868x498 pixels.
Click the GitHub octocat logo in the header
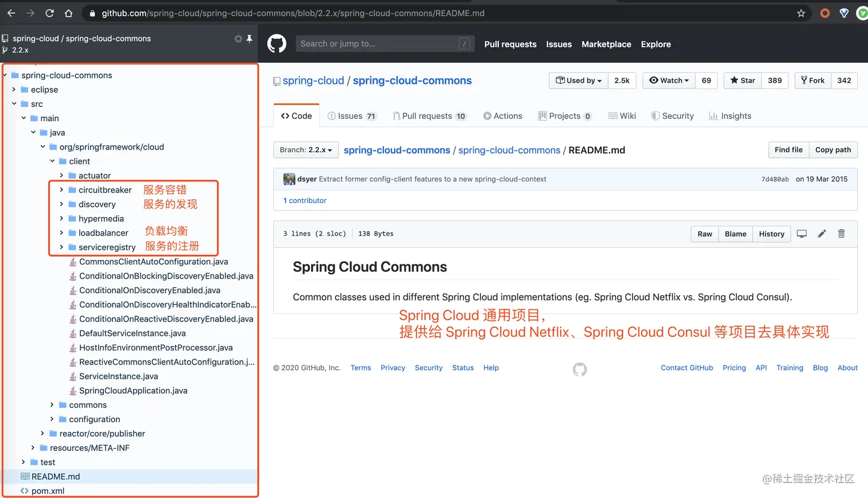[x=277, y=44]
